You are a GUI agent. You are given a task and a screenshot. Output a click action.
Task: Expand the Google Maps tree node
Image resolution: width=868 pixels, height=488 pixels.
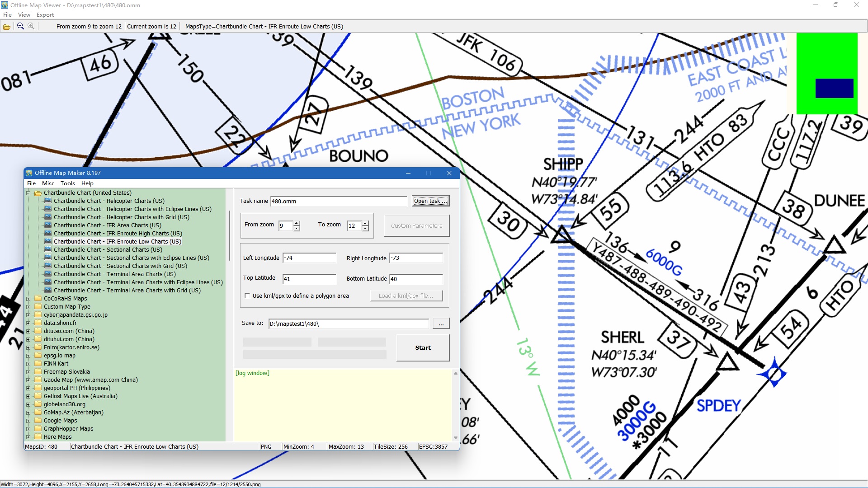[x=28, y=421]
